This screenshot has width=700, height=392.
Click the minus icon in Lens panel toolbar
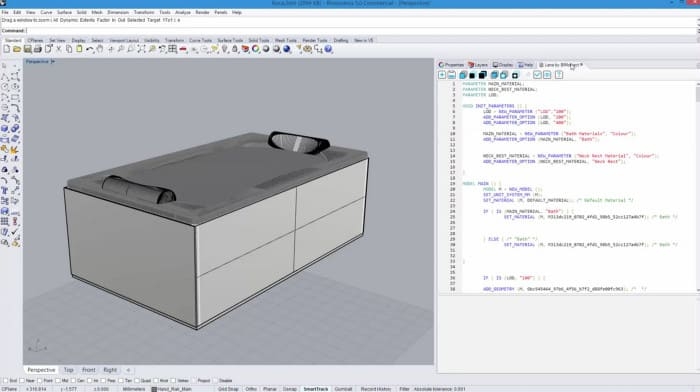[x=452, y=75]
